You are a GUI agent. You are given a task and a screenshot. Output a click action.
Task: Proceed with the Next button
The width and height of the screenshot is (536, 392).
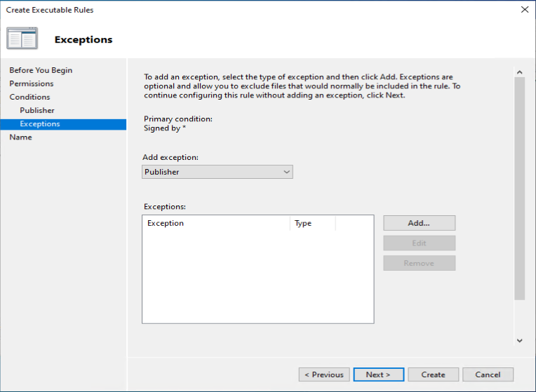pyautogui.click(x=378, y=374)
